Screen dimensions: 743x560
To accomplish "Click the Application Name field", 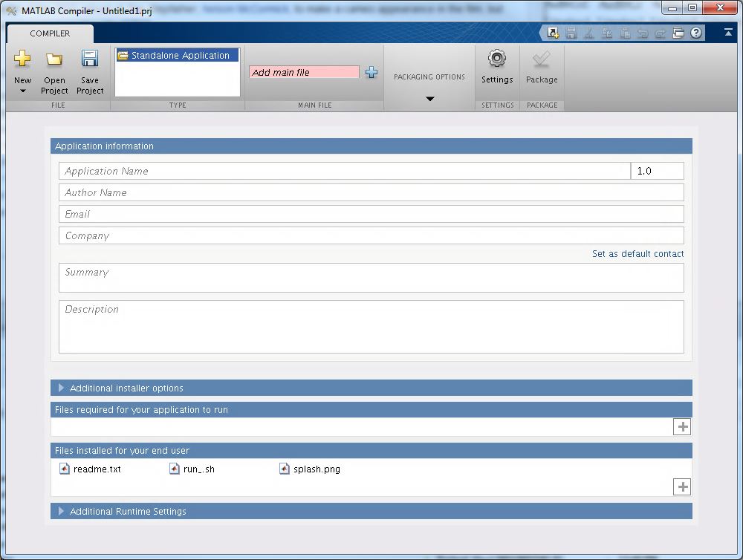I will [x=344, y=171].
